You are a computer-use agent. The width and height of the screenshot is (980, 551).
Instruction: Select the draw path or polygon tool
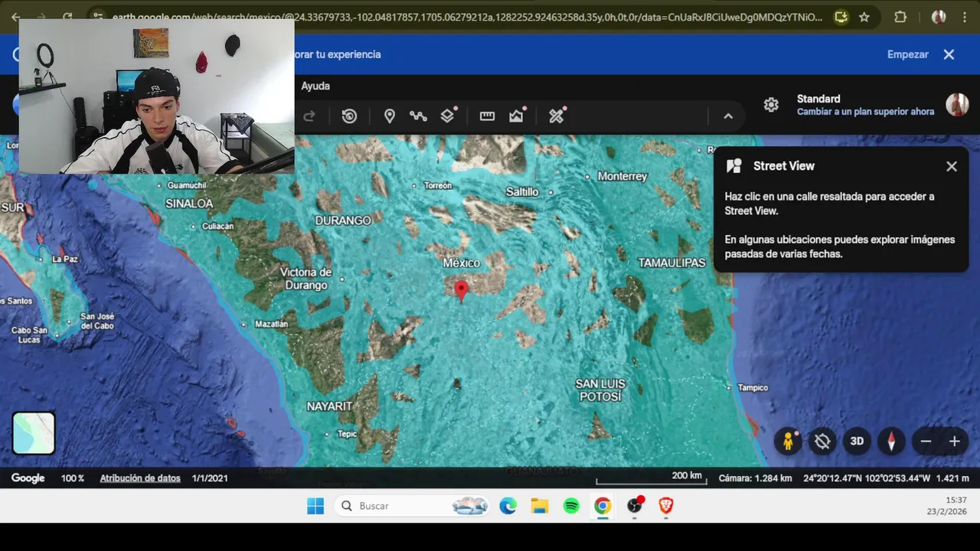pyautogui.click(x=418, y=116)
